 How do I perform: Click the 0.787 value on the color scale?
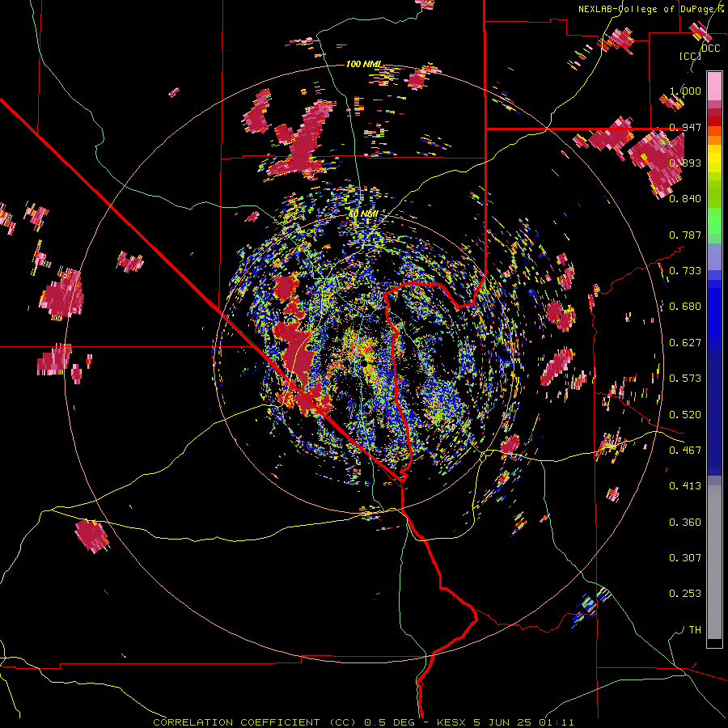(x=685, y=235)
